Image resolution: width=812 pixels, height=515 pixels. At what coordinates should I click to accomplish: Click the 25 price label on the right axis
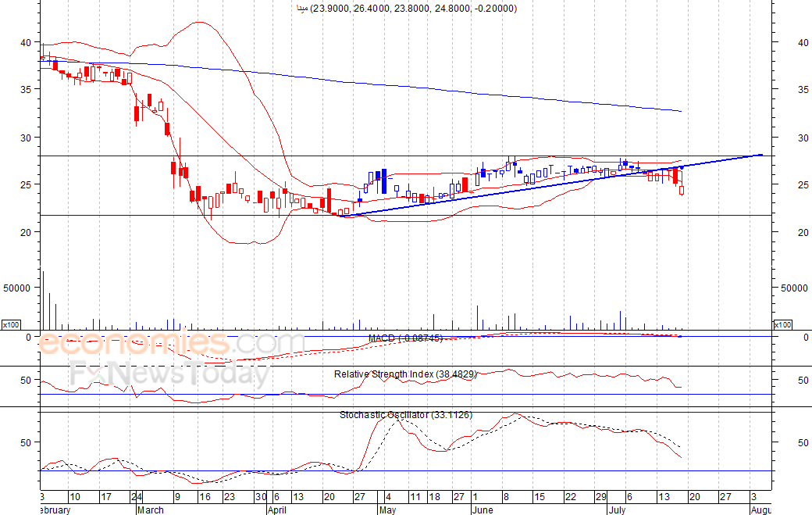803,185
